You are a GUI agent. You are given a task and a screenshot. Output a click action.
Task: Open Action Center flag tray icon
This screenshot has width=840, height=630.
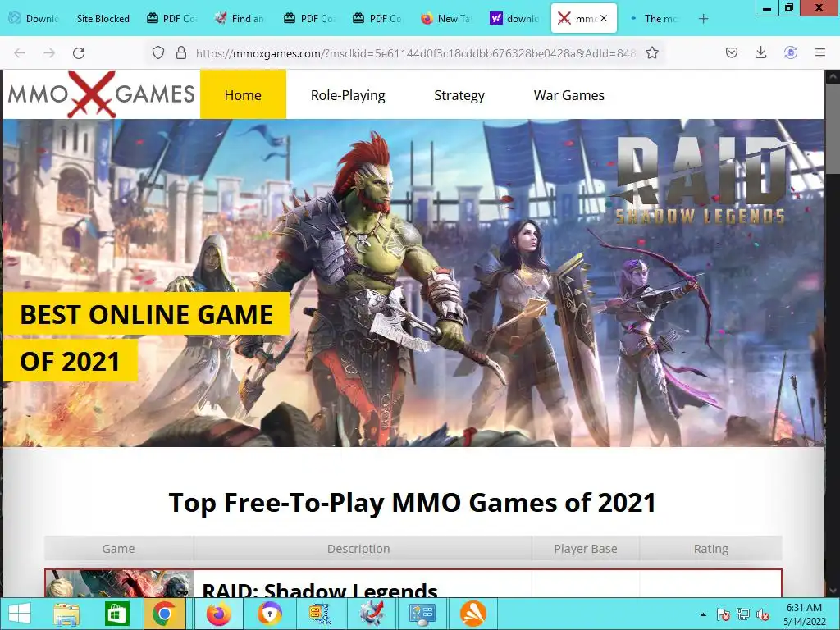[x=723, y=614]
